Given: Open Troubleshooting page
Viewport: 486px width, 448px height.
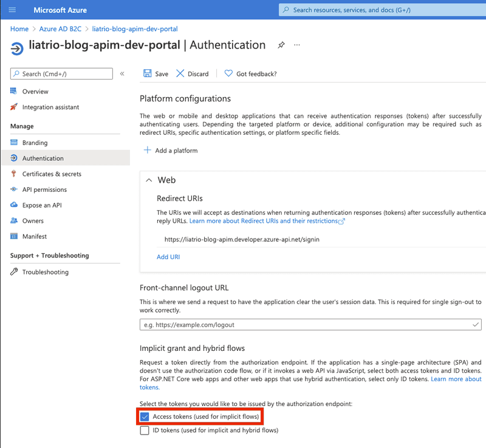Looking at the screenshot, I should pos(45,272).
